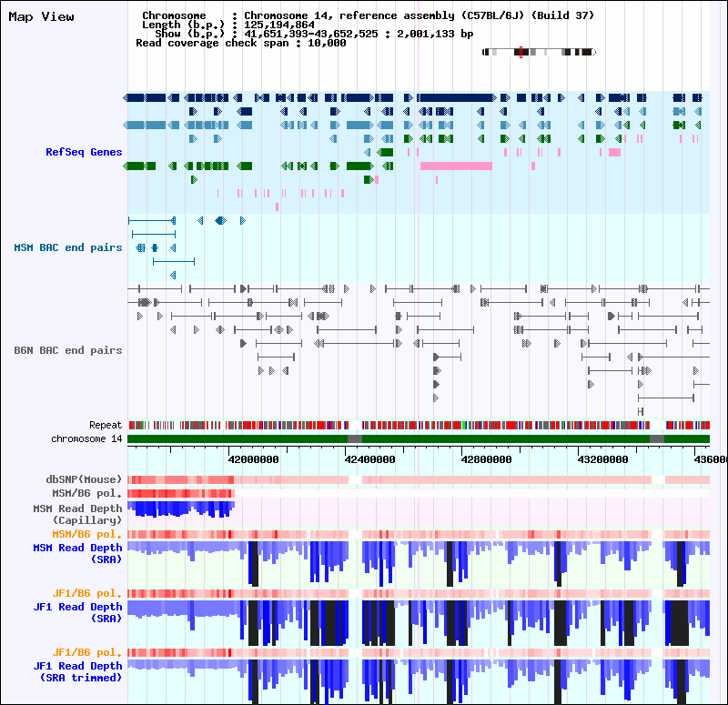The height and width of the screenshot is (705, 728).
Task: Select the MSM Read Depth (Capillary) label
Action: pyautogui.click(x=77, y=514)
